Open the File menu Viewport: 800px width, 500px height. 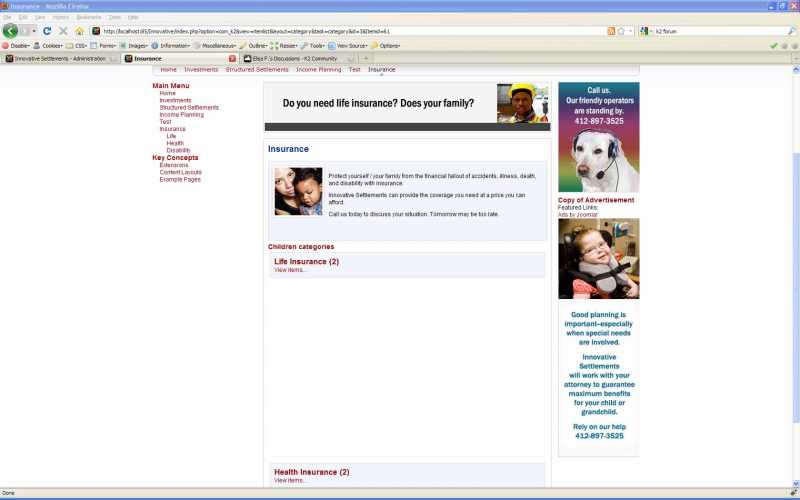pyautogui.click(x=7, y=17)
